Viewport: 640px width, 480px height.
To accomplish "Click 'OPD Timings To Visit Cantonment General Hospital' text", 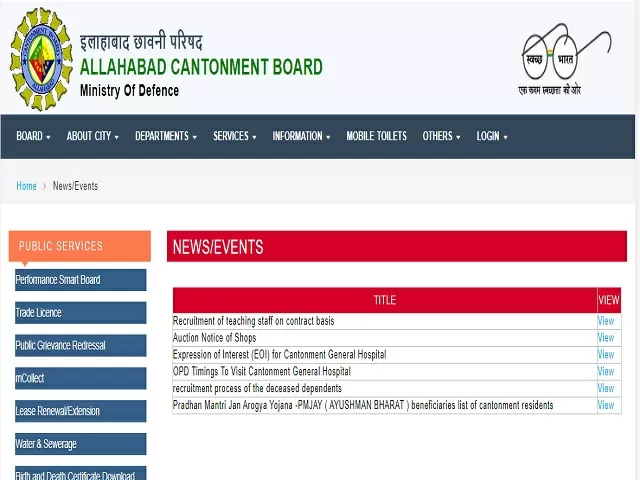I will click(x=262, y=371).
